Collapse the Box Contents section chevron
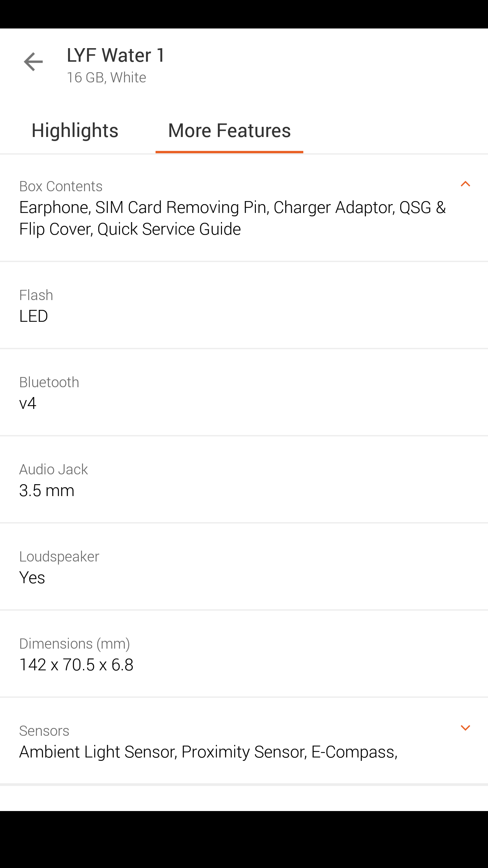The height and width of the screenshot is (868, 488). [465, 184]
